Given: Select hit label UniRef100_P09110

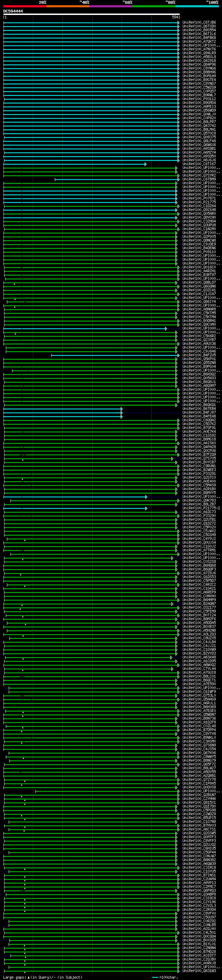Looking at the screenshot, I should coord(199,252).
